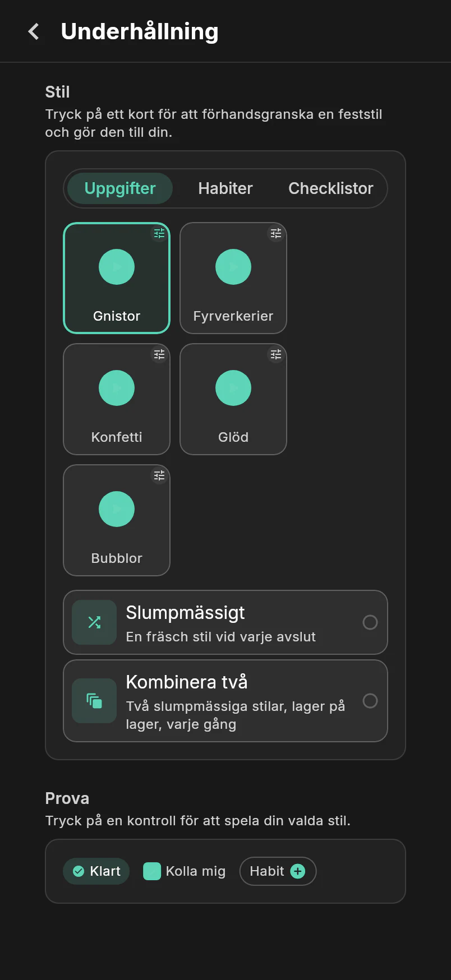Open tuning settings on Glöd card

click(276, 354)
